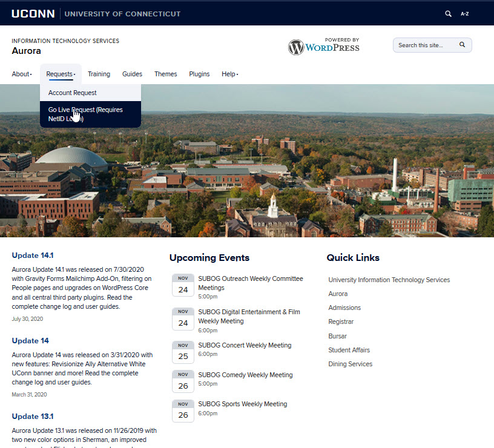The height and width of the screenshot is (448, 494).
Task: Click Nov 25 calendar date icon
Action: tap(183, 352)
